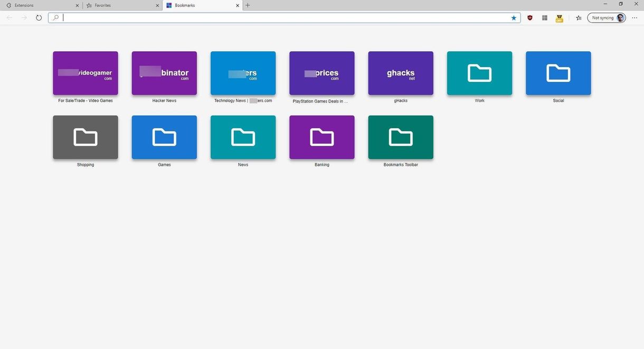Viewport: 644px width, 349px height.
Task: Open the PlayStation Games Deals tile
Action: (x=322, y=73)
